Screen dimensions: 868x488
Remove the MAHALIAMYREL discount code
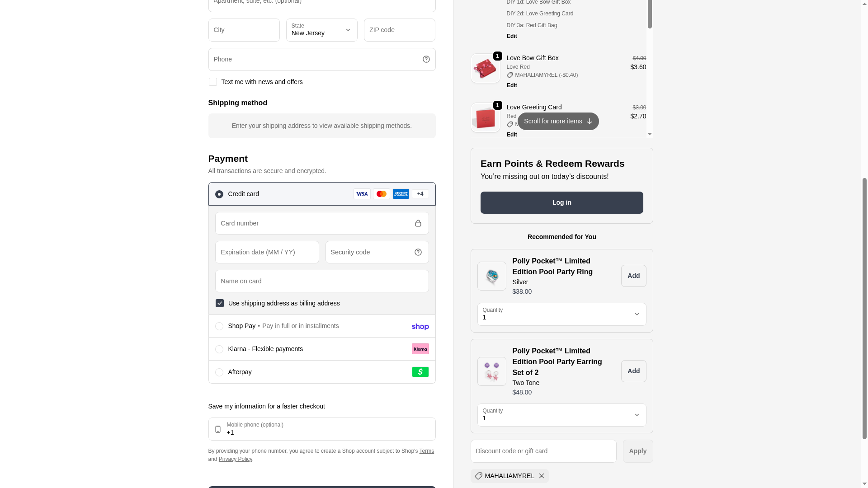click(x=541, y=476)
